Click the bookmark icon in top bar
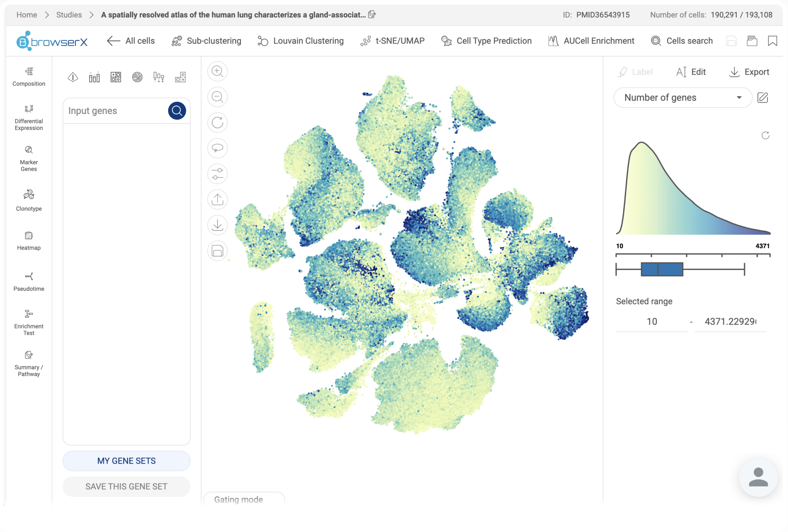788x532 pixels. tap(773, 41)
